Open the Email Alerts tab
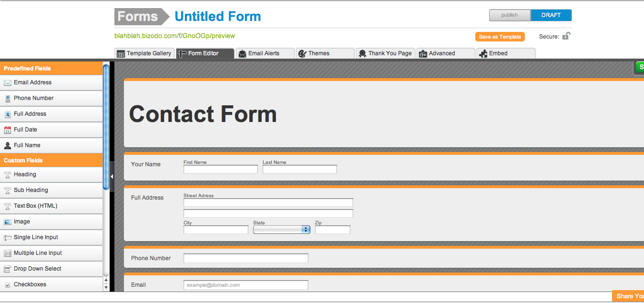The height and width of the screenshot is (303, 644). click(x=265, y=53)
